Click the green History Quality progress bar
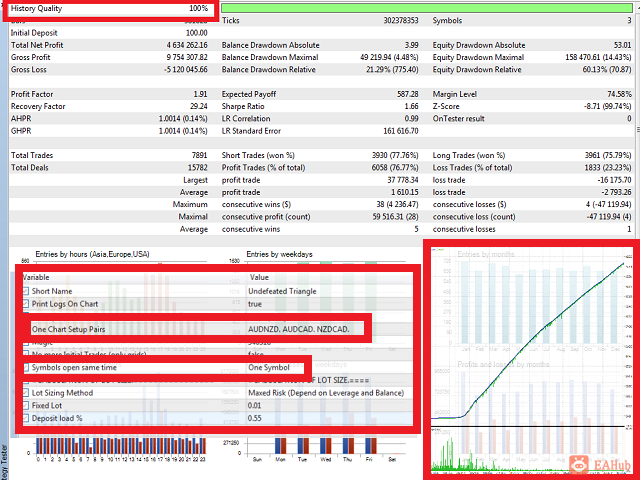640x480 pixels. (427, 8)
